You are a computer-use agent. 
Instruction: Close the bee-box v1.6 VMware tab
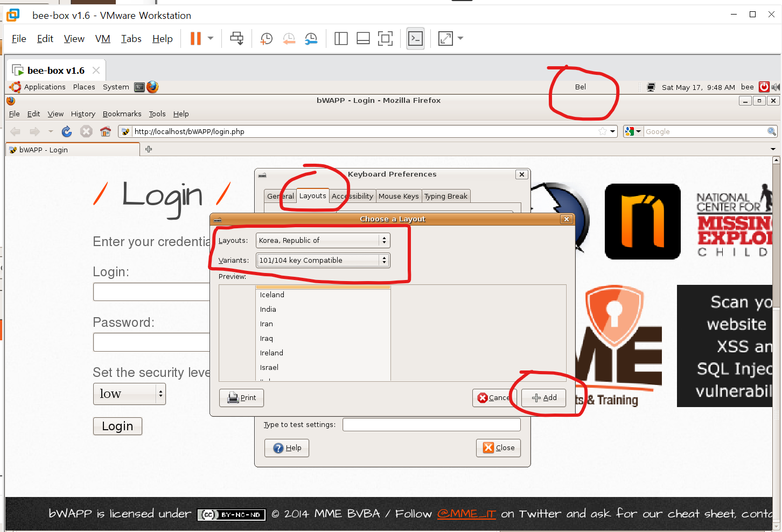pyautogui.click(x=96, y=70)
